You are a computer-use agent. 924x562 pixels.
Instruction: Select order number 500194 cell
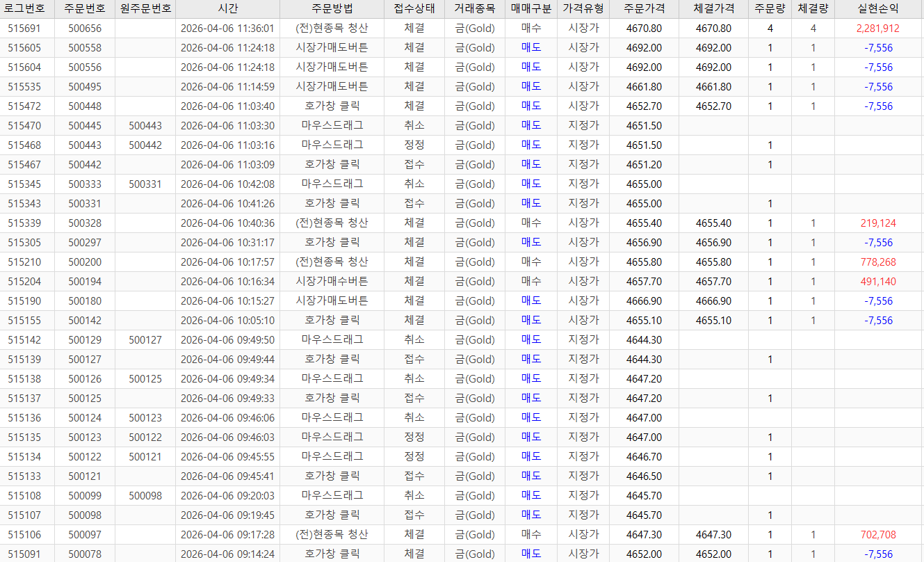(x=85, y=282)
